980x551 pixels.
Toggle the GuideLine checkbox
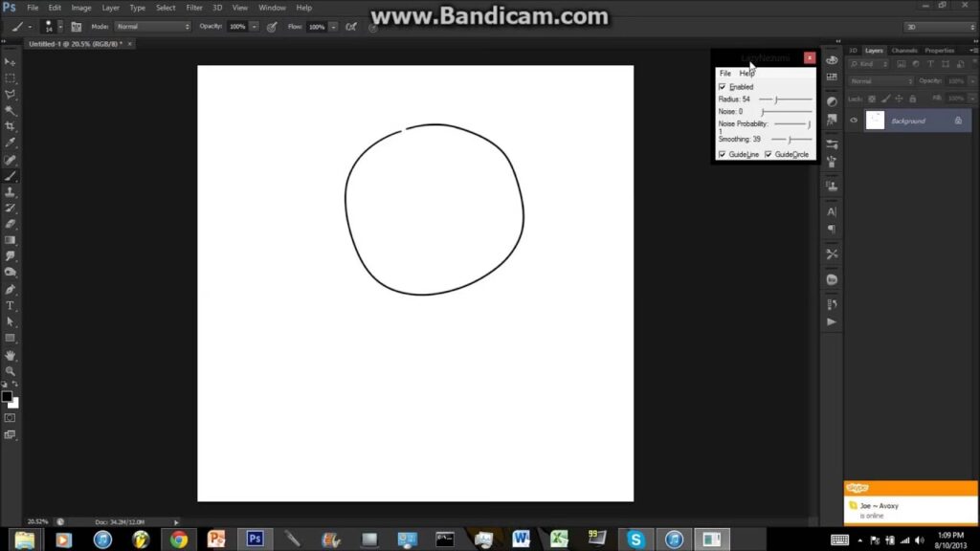click(723, 154)
